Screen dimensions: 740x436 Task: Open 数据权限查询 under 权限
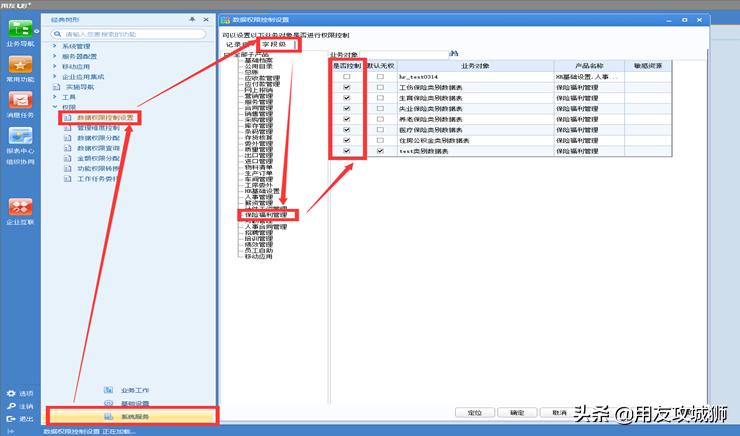click(98, 148)
